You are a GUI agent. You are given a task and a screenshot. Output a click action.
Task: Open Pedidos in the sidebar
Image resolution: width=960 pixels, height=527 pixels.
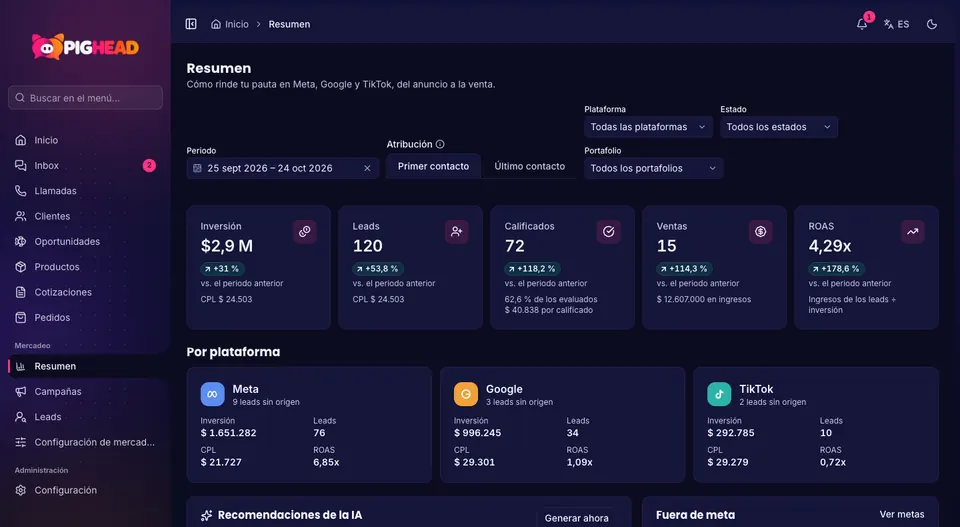(x=85, y=317)
